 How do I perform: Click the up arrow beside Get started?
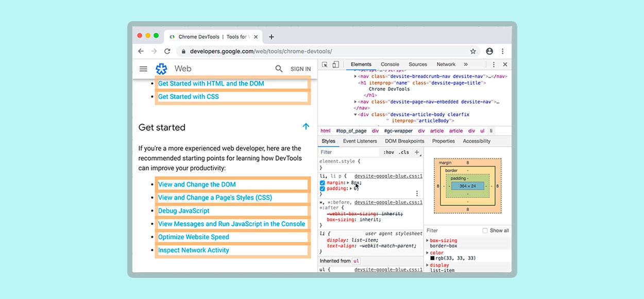[306, 126]
